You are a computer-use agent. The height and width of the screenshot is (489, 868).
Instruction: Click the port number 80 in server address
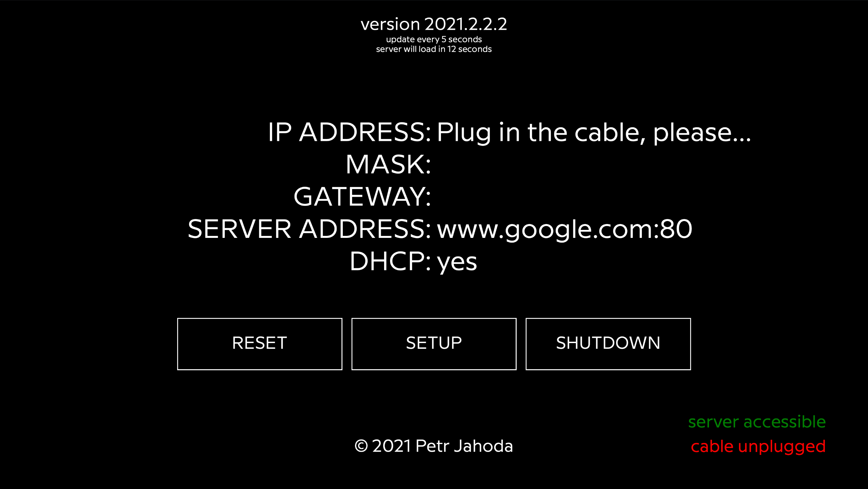[x=676, y=229]
